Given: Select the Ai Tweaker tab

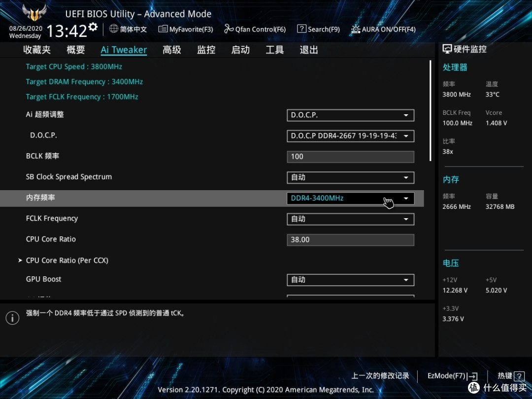Looking at the screenshot, I should (x=124, y=50).
